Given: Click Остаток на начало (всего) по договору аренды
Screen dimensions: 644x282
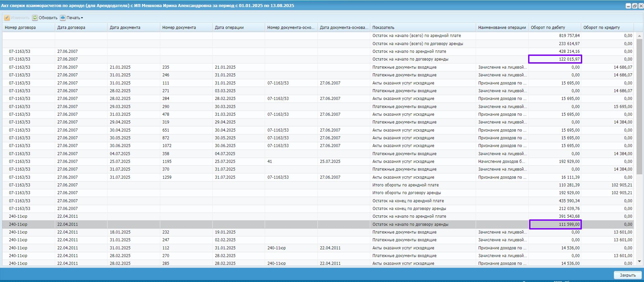Looking at the screenshot, I should click(418, 44).
